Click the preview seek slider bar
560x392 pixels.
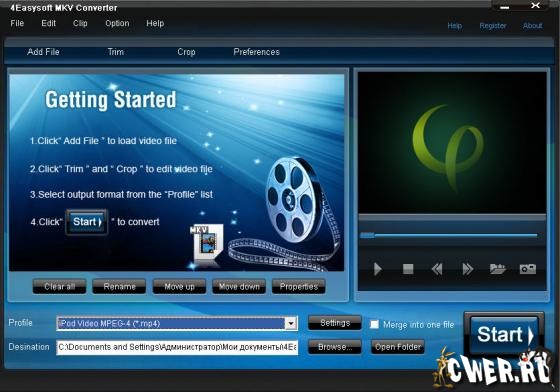pos(449,235)
